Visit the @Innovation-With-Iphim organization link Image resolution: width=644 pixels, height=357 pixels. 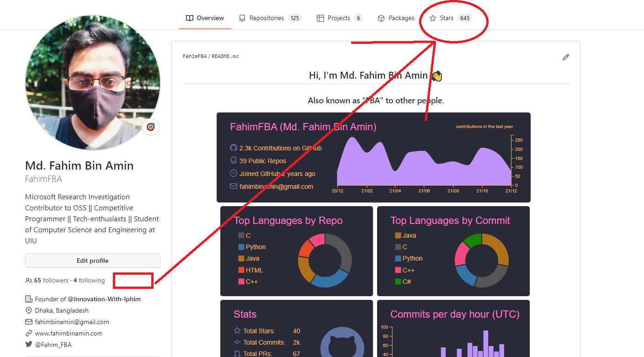pos(104,299)
